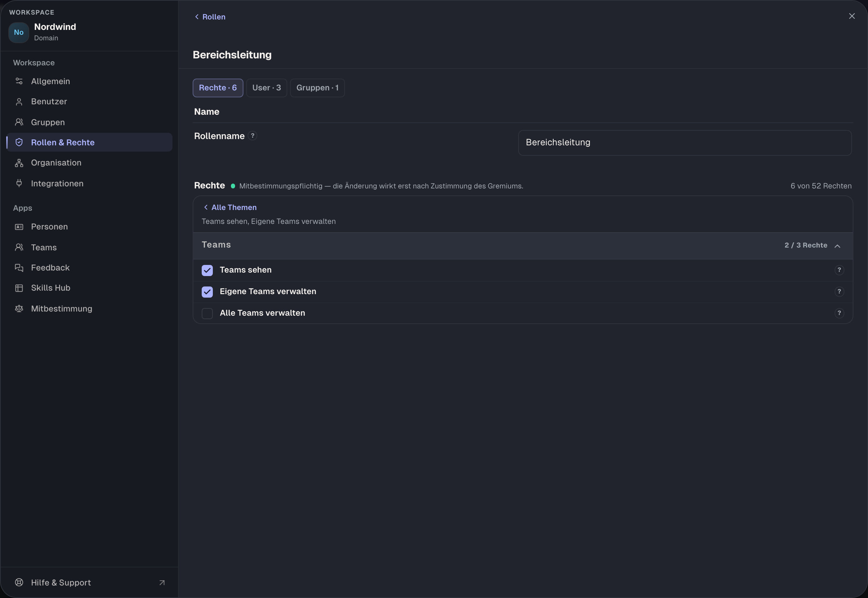Click the '6 von 52 Rechten' counter
The width and height of the screenshot is (868, 598).
(x=821, y=186)
